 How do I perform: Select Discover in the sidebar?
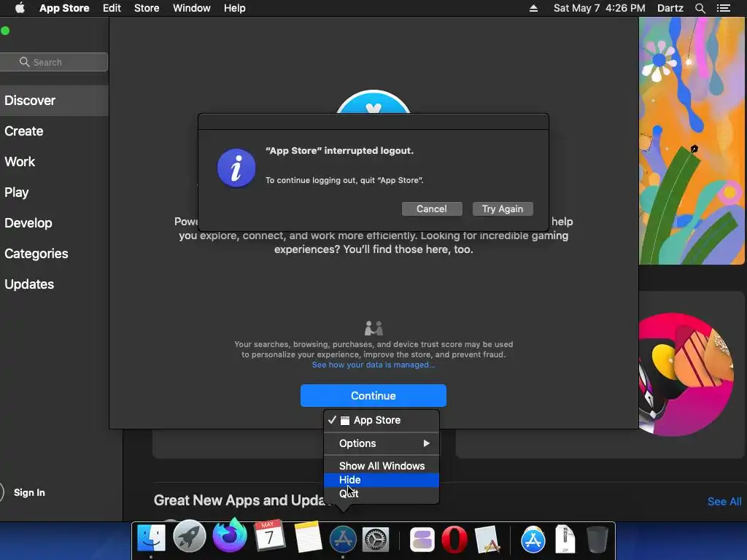tap(54, 101)
